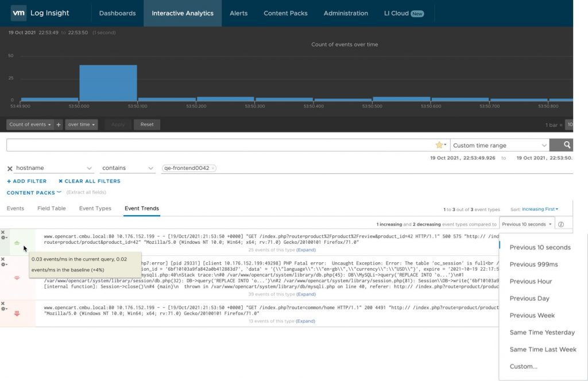Viewport: 588px width, 381px height.
Task: Open gear menu for PHP Fatal error event
Action: click(x=4, y=265)
